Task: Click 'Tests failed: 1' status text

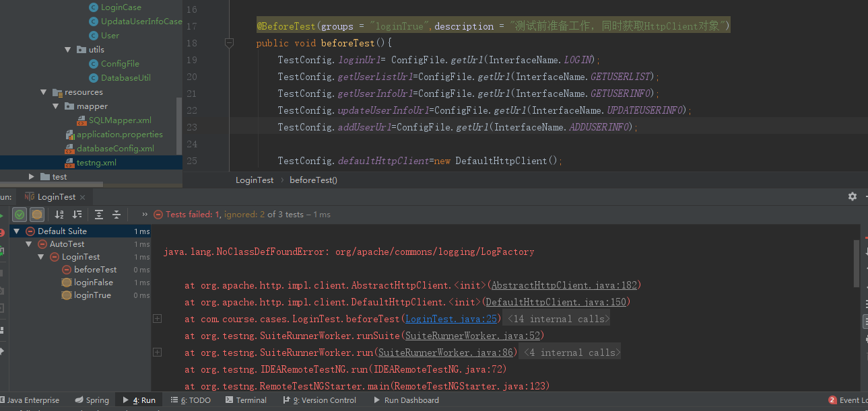Action: 193,215
